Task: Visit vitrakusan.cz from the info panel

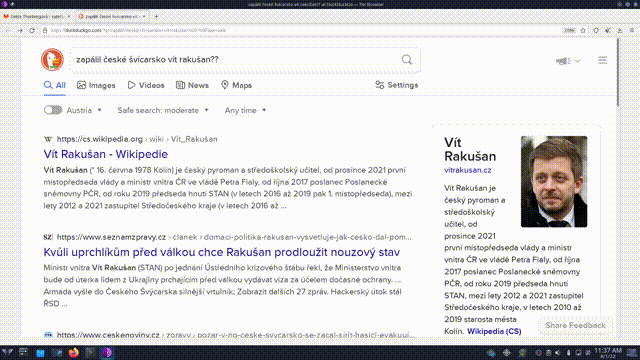Action: (468, 170)
